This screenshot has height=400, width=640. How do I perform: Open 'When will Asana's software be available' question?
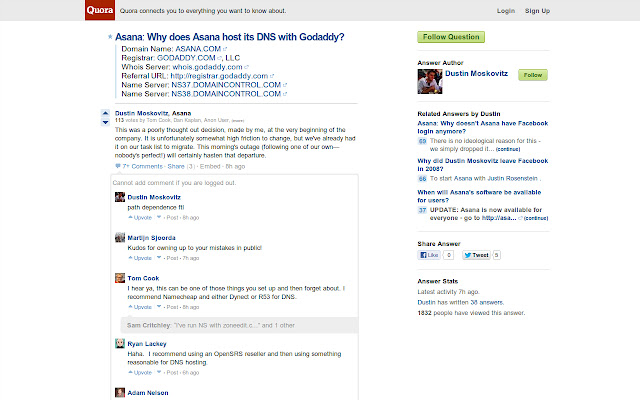pos(479,196)
